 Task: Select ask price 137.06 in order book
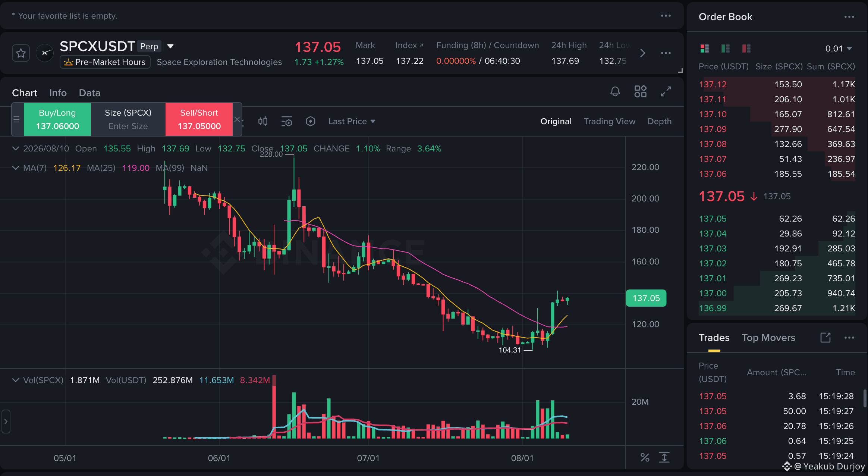click(x=713, y=174)
